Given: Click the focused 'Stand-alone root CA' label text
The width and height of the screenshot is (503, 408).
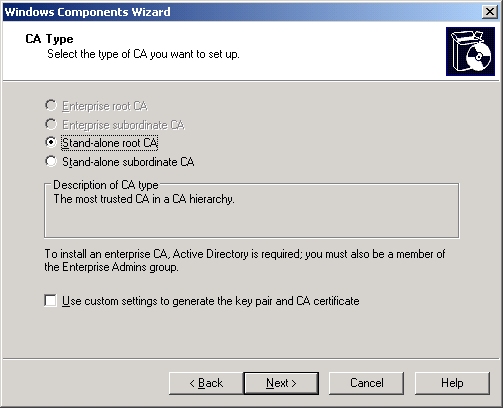Looking at the screenshot, I should click(x=109, y=143).
